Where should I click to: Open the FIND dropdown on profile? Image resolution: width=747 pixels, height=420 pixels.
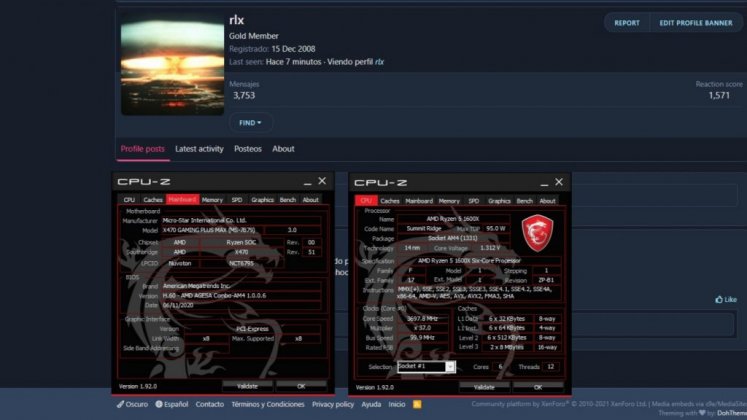click(x=250, y=123)
